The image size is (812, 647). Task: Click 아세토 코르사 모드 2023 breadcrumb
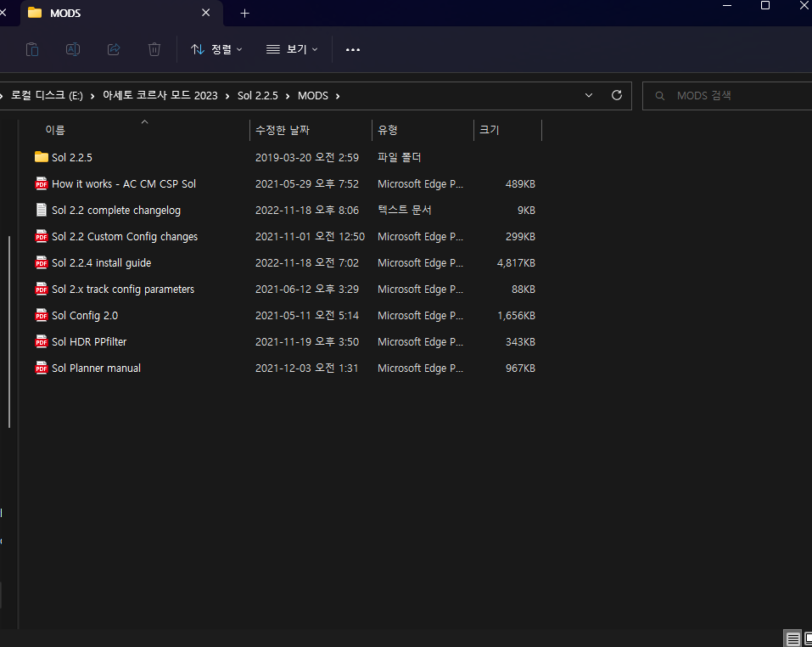(x=160, y=95)
